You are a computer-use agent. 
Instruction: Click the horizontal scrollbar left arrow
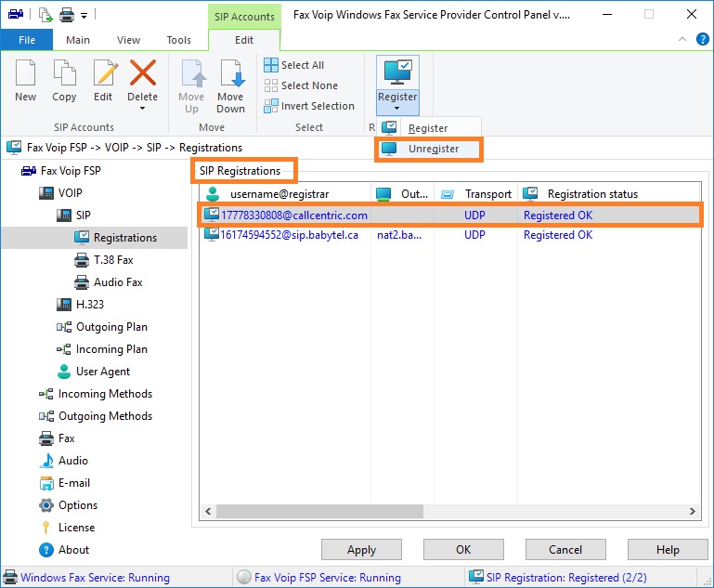click(x=208, y=511)
